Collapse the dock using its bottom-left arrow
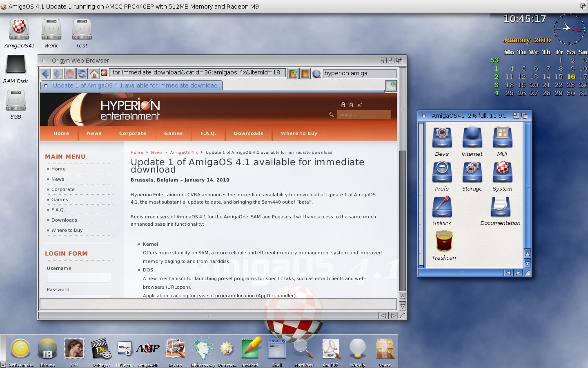Image resolution: width=588 pixels, height=368 pixels. pos(3,364)
